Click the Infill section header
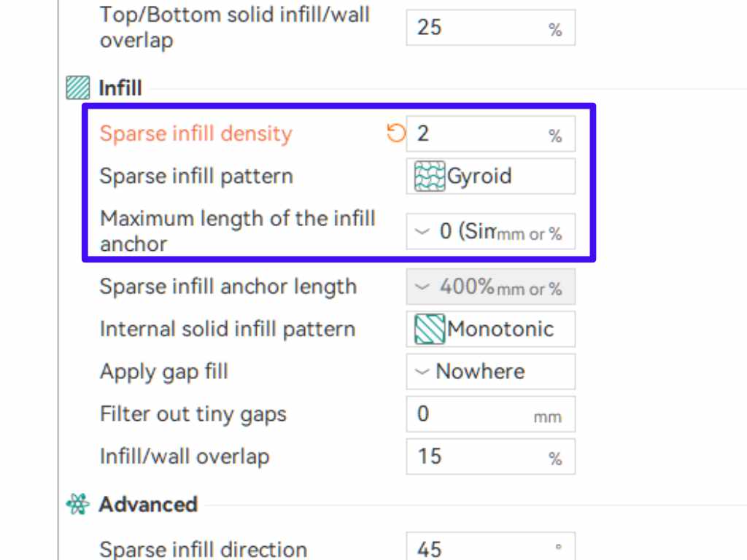 (120, 88)
